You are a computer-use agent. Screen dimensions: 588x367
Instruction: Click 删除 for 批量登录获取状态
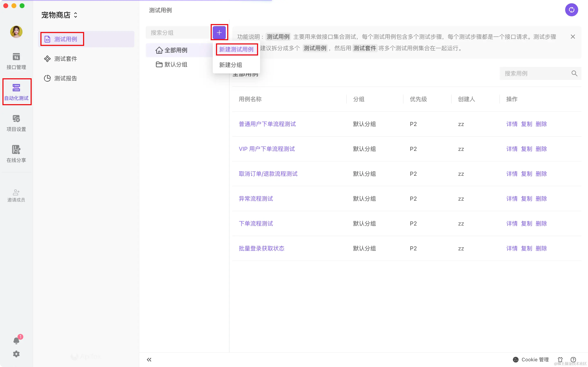coord(541,248)
